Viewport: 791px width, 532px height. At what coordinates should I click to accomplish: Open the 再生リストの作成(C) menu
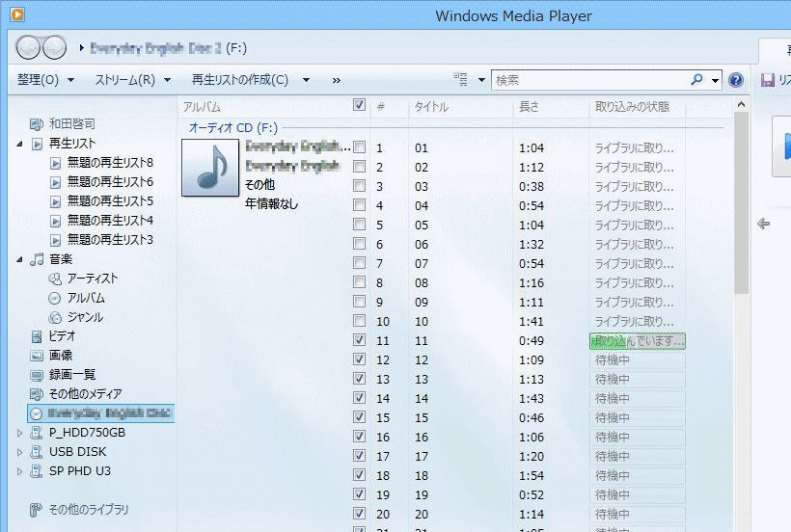click(250, 80)
